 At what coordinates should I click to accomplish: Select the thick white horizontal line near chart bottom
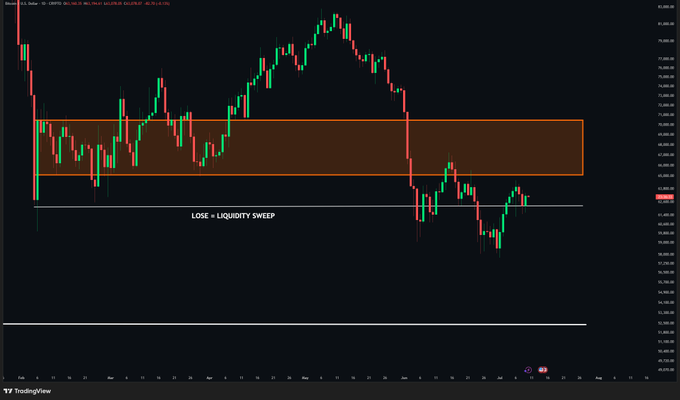(x=295, y=324)
